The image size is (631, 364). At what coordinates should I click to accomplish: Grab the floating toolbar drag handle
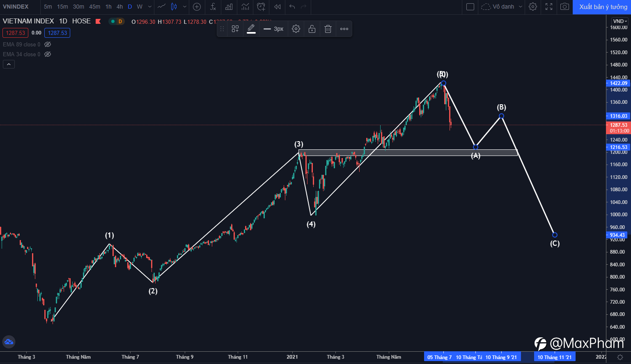click(x=222, y=29)
